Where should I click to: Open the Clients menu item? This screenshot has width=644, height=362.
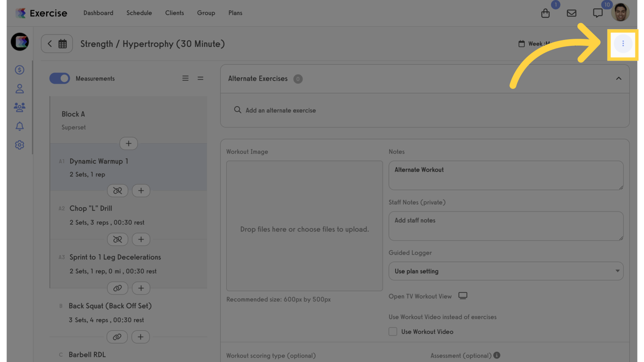(x=174, y=13)
